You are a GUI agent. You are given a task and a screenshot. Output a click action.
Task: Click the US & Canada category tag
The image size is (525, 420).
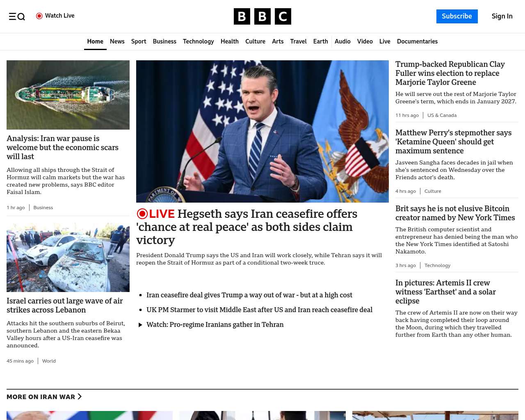442,115
